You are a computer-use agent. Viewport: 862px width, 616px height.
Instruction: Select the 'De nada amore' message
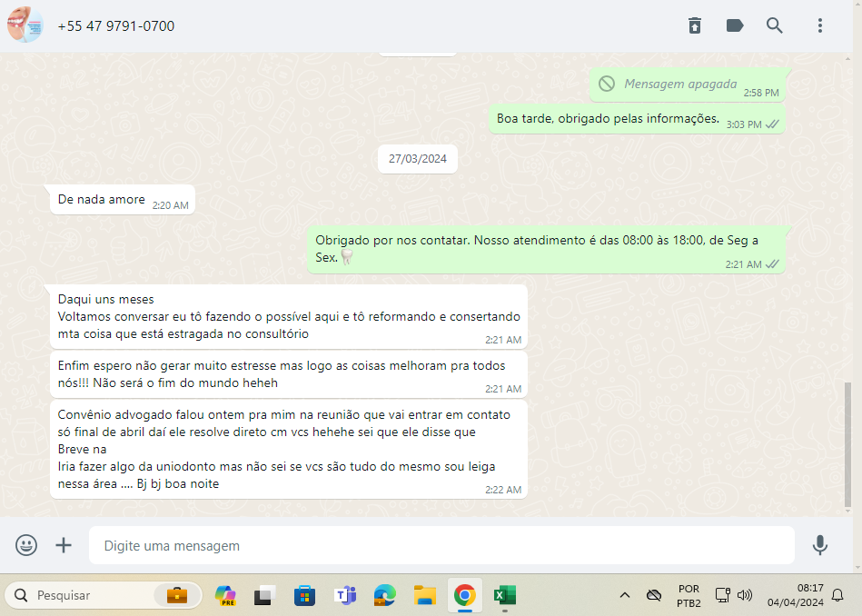pyautogui.click(x=102, y=199)
